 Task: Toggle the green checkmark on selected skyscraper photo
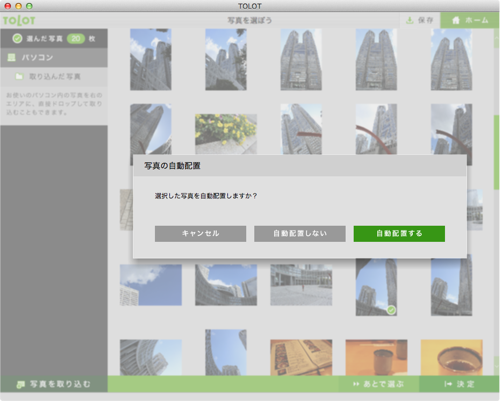coord(391,310)
